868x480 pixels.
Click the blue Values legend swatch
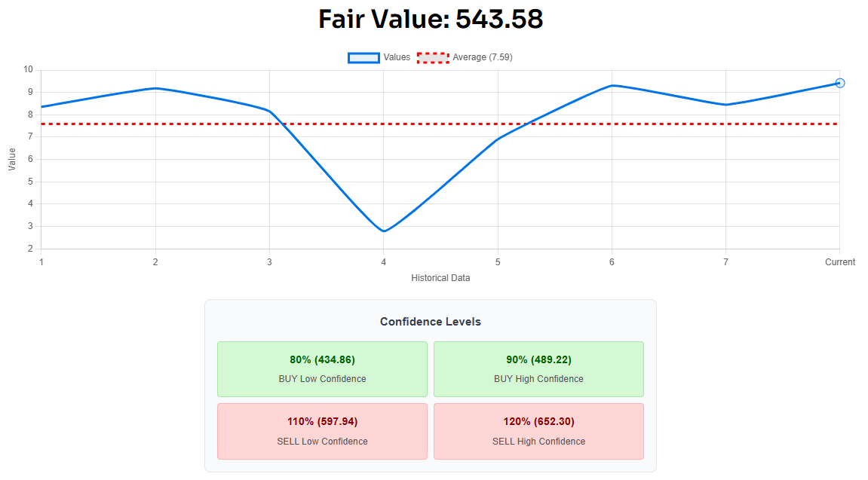(x=363, y=57)
